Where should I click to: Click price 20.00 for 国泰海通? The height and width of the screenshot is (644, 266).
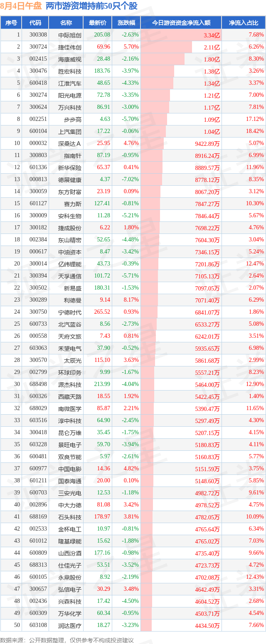(103, 481)
